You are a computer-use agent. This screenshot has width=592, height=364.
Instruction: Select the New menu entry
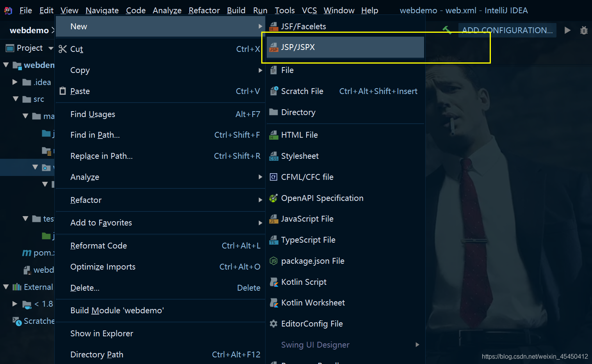tap(160, 27)
